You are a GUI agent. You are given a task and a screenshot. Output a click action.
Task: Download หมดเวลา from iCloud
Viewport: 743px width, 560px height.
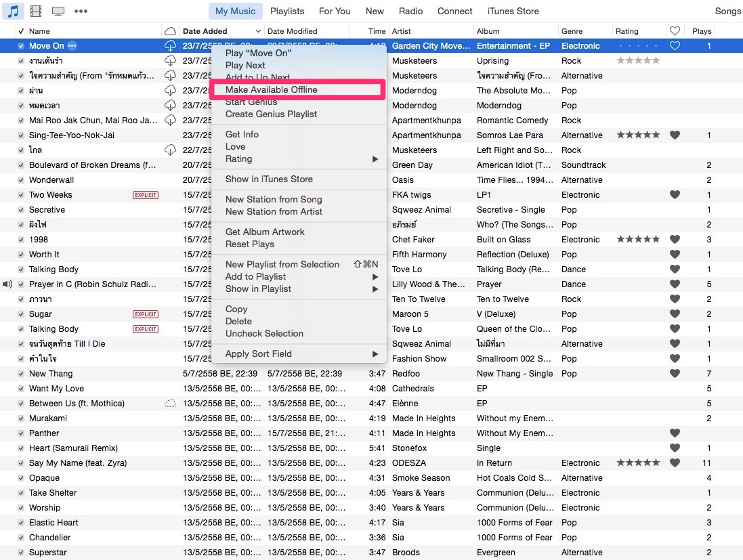coord(170,105)
